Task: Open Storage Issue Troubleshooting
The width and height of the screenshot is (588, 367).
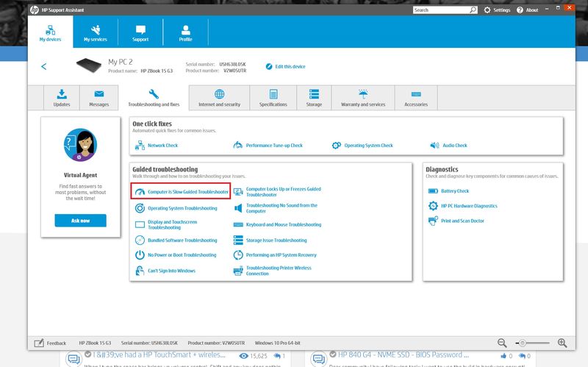Action: [276, 240]
